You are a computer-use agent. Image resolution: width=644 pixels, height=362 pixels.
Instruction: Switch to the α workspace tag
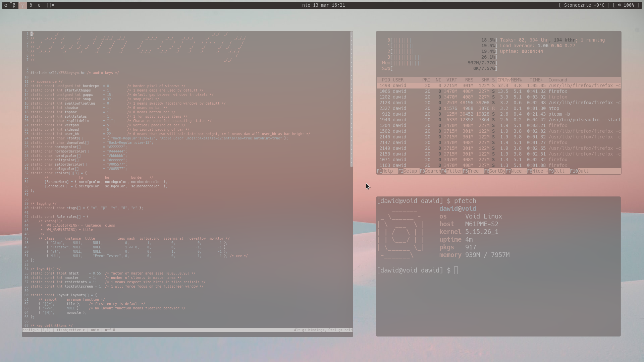coord(6,5)
